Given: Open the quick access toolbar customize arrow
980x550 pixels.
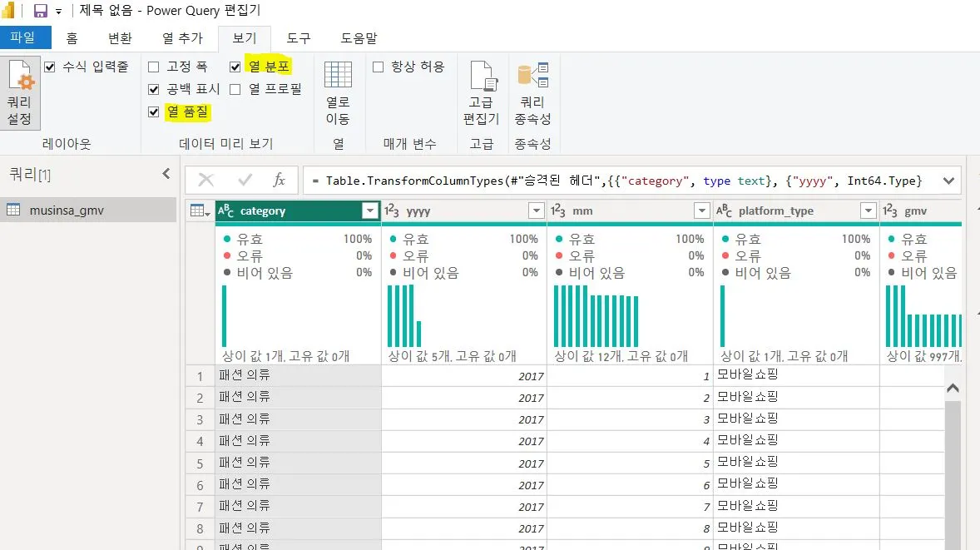Looking at the screenshot, I should (59, 12).
